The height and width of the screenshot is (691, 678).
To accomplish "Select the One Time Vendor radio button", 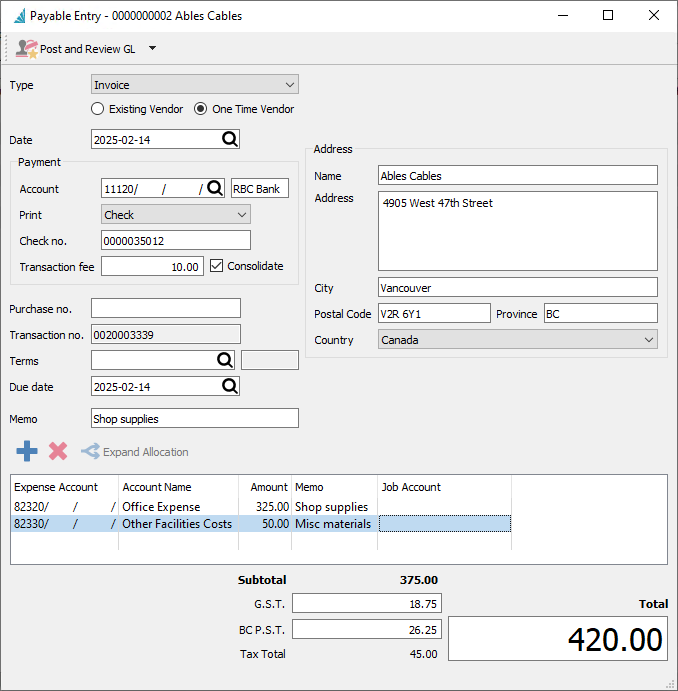I will point(200,109).
